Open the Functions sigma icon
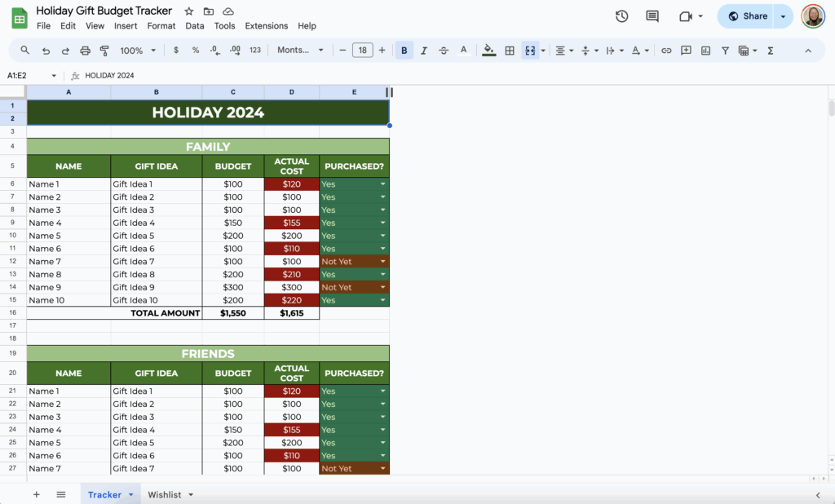The width and height of the screenshot is (835, 504). [770, 50]
